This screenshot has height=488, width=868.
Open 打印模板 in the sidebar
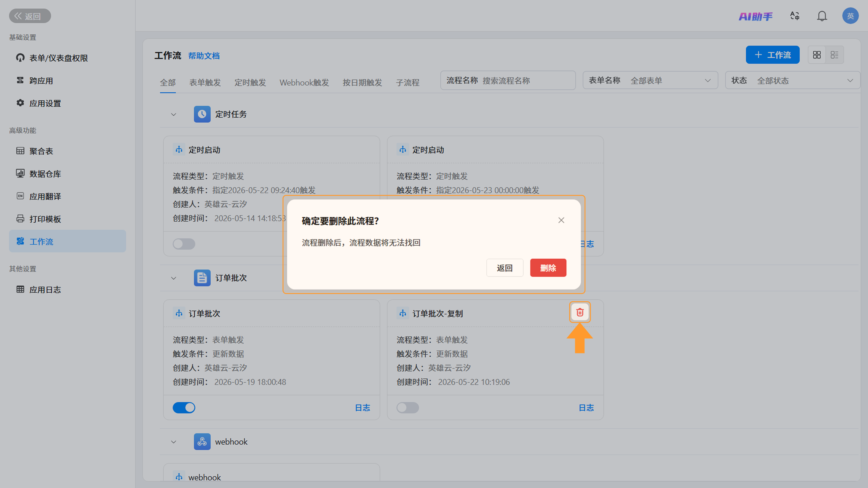67,219
